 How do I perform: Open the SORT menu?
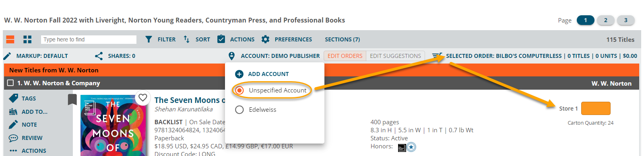tap(203, 39)
